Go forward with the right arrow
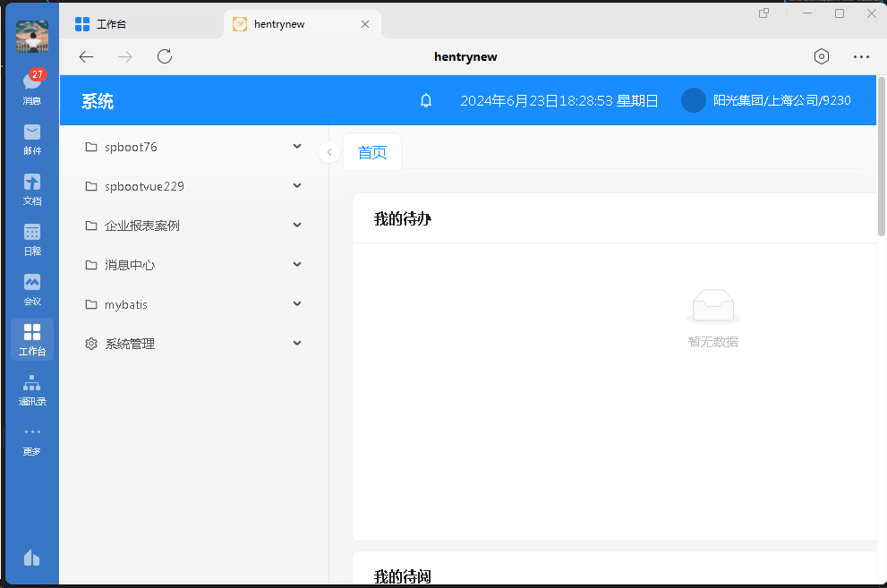Image resolution: width=887 pixels, height=588 pixels. (125, 56)
